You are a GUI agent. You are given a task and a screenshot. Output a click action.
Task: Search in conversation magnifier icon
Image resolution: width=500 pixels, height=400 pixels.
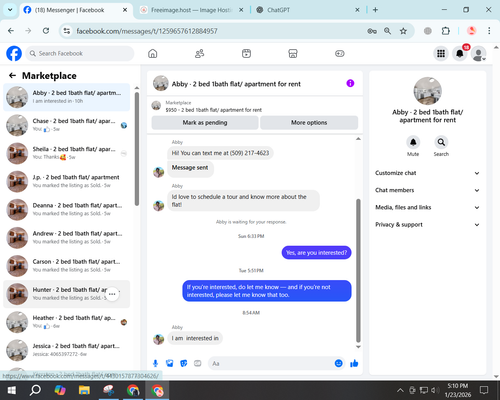click(x=441, y=142)
